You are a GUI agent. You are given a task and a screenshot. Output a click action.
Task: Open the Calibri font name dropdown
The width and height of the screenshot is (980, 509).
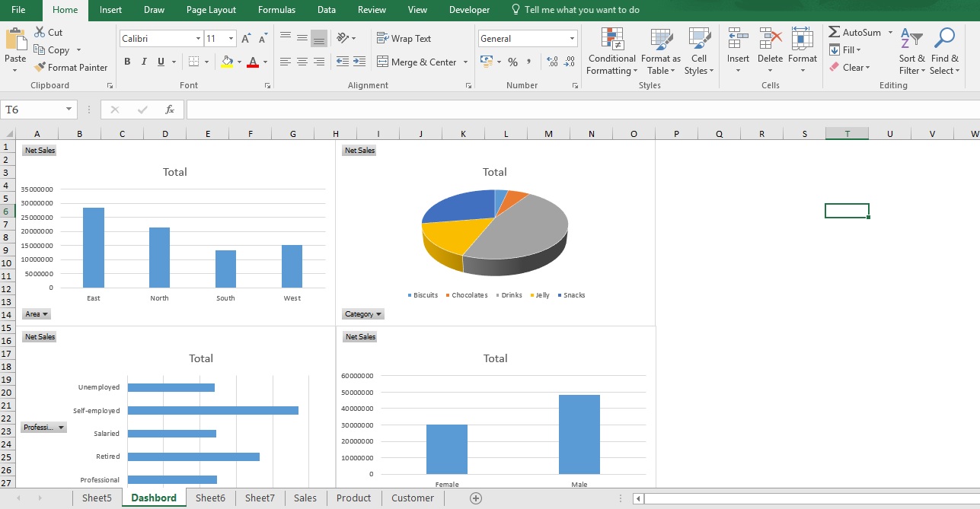(x=199, y=38)
